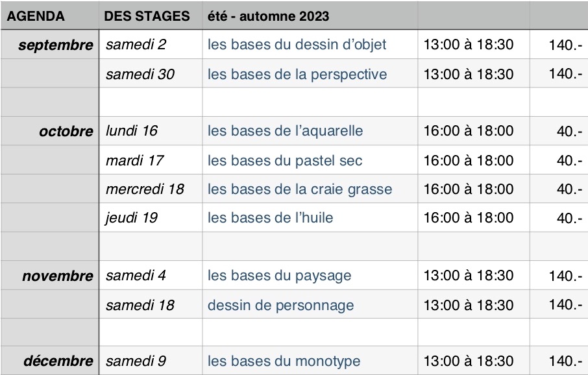Click the 'été - automne 2023' header
Viewport: 588px width, 375px height.
[269, 16]
